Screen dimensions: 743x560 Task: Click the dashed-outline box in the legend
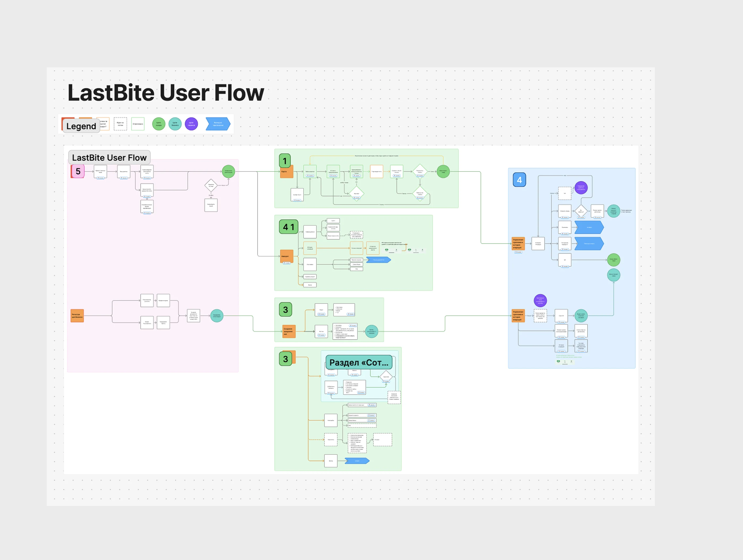coord(120,124)
